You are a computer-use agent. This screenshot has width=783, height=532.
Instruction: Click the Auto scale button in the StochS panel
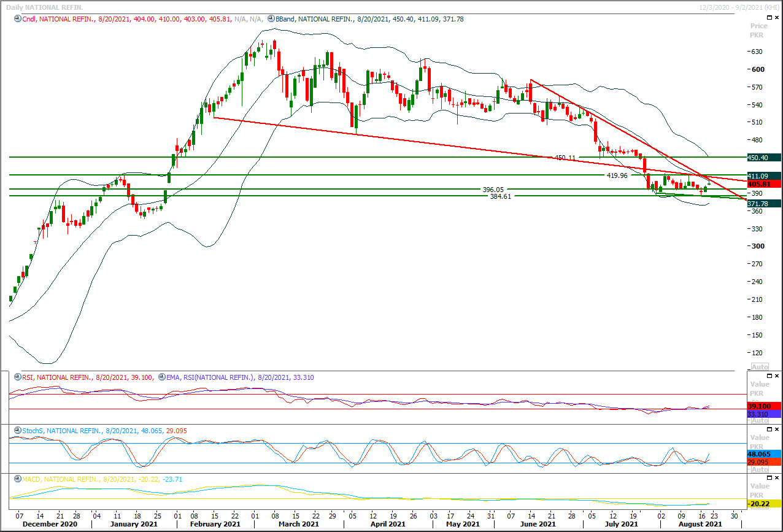click(760, 469)
